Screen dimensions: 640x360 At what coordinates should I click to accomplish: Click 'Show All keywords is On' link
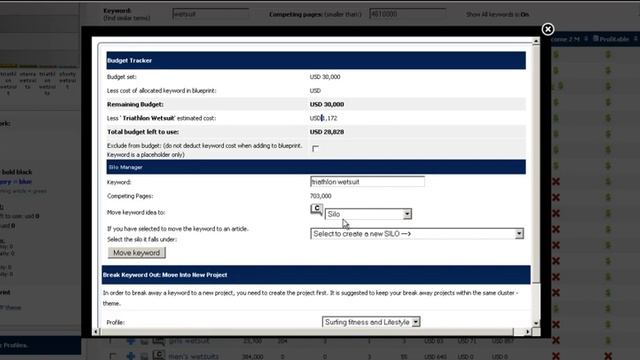[x=497, y=14]
